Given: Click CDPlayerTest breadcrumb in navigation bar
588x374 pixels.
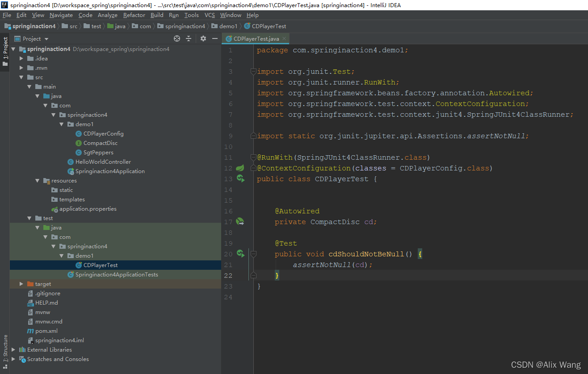Looking at the screenshot, I should 265,26.
